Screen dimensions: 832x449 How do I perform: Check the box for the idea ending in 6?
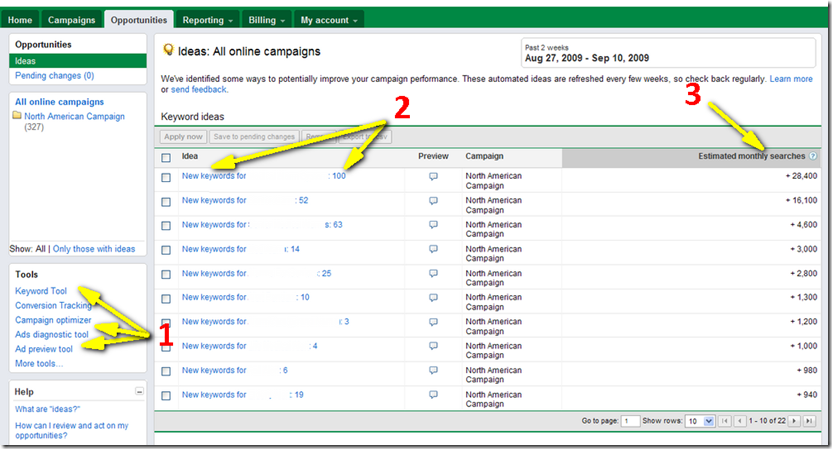(x=166, y=372)
